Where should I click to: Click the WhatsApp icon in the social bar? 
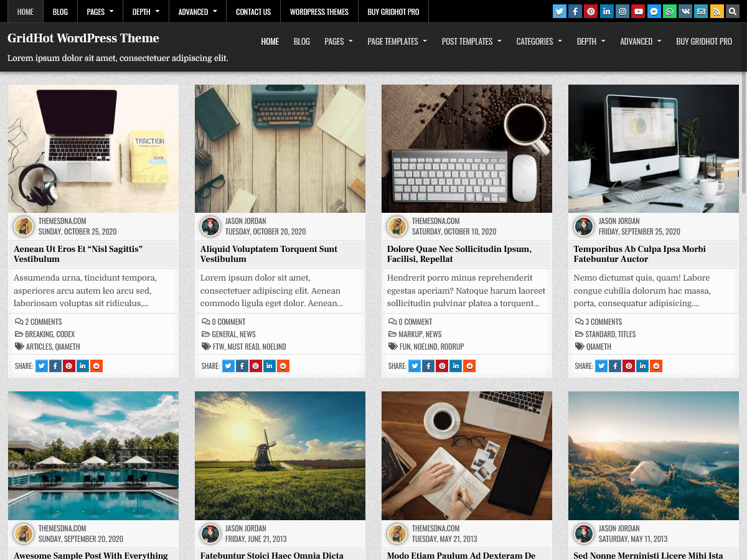point(669,11)
